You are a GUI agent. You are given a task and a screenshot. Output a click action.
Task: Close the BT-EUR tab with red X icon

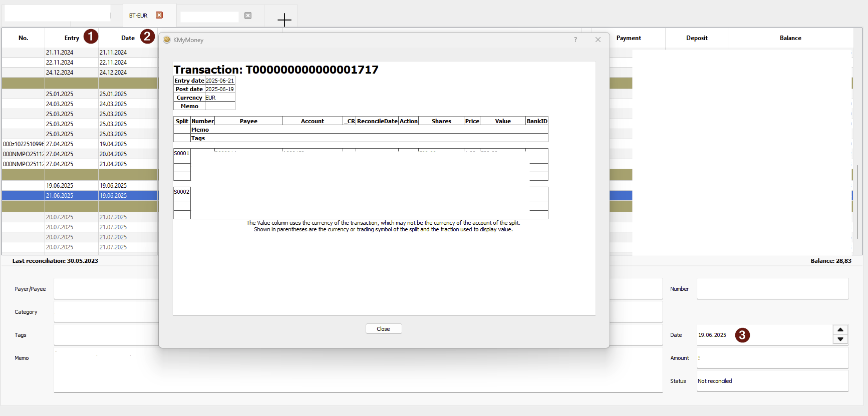coord(159,15)
